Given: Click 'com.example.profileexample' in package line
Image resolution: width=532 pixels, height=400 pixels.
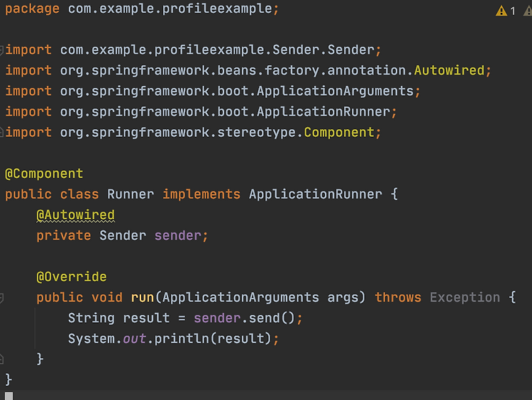Looking at the screenshot, I should (x=170, y=9).
